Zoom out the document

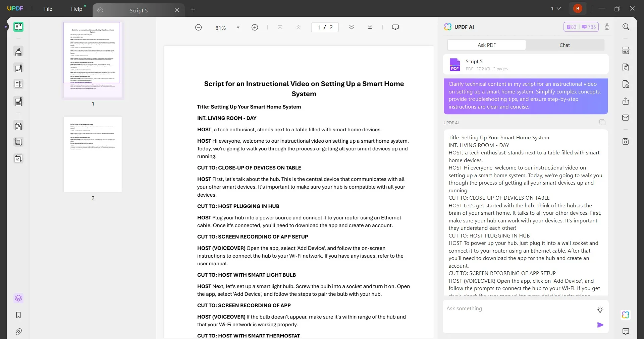pyautogui.click(x=199, y=27)
